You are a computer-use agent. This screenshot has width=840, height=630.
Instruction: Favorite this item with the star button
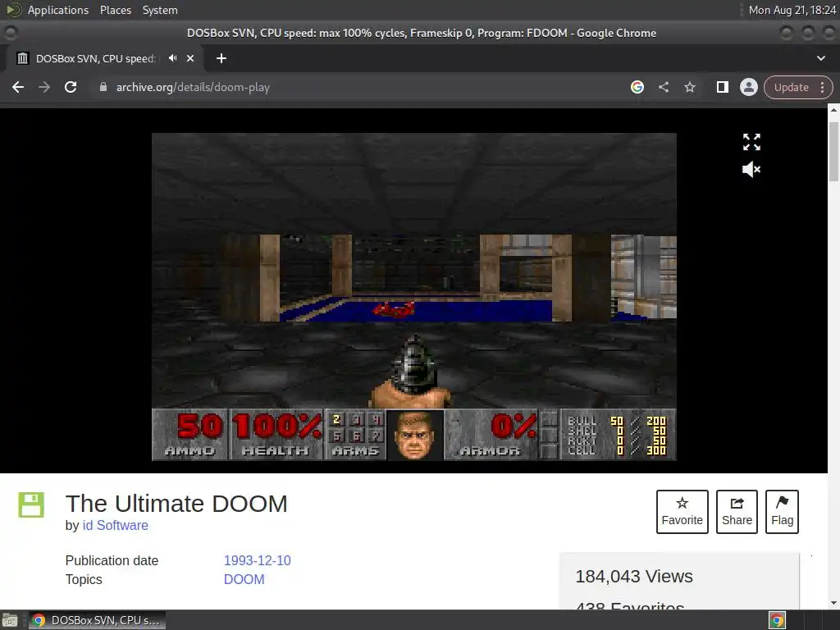coord(682,512)
